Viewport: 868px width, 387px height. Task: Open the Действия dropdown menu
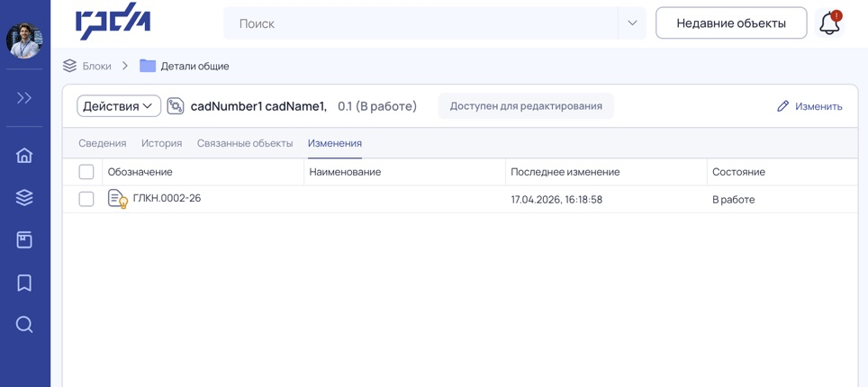tap(119, 106)
